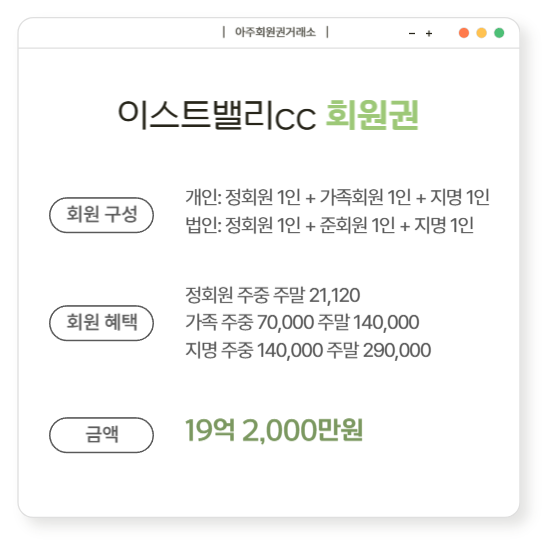Click the 이스트밸리cc heading text
Viewport: 550px width, 550px height.
(x=217, y=115)
